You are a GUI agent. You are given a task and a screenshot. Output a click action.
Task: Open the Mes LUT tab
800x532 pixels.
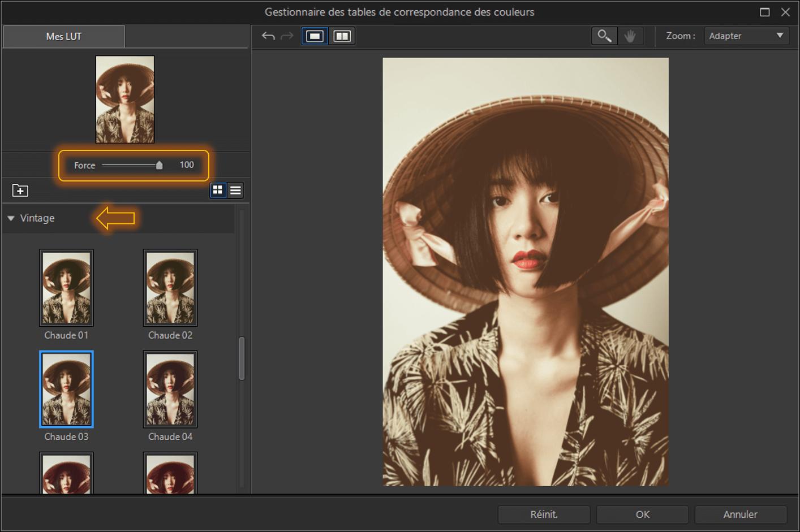63,36
